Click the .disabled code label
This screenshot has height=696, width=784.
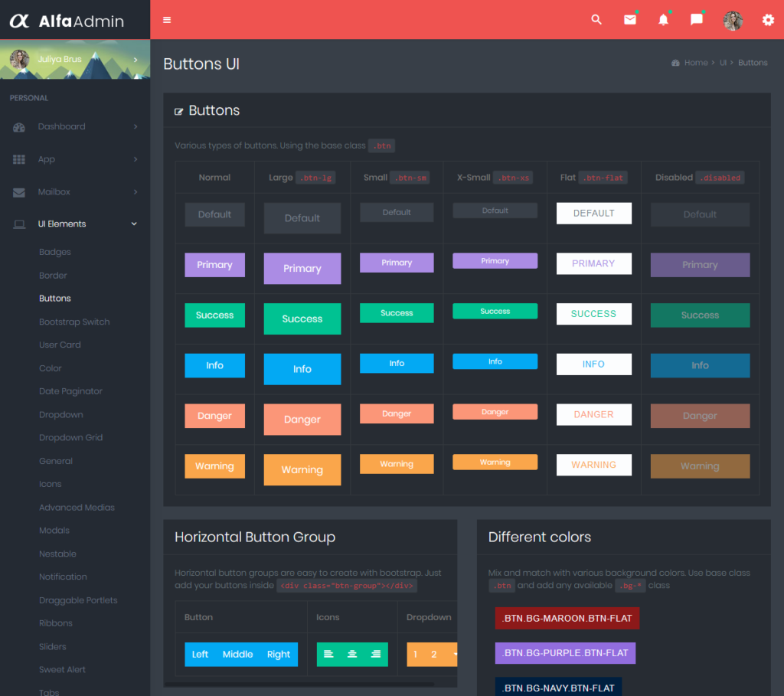[720, 178]
